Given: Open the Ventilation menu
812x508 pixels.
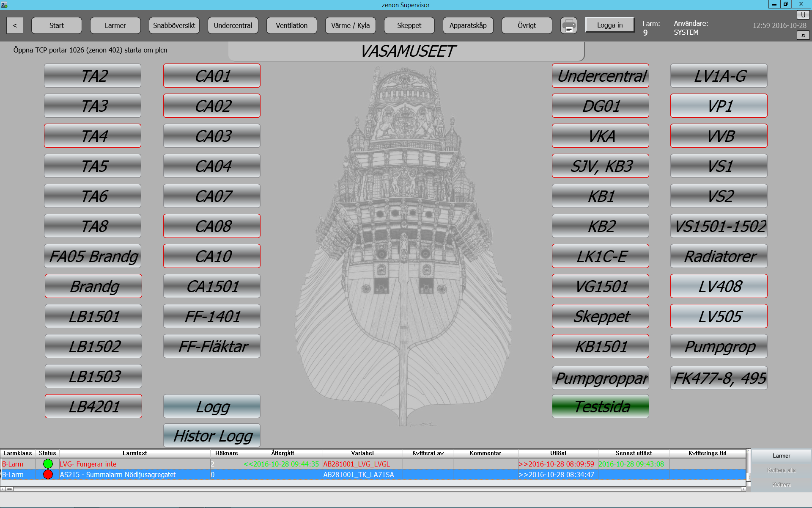Looking at the screenshot, I should [291, 25].
